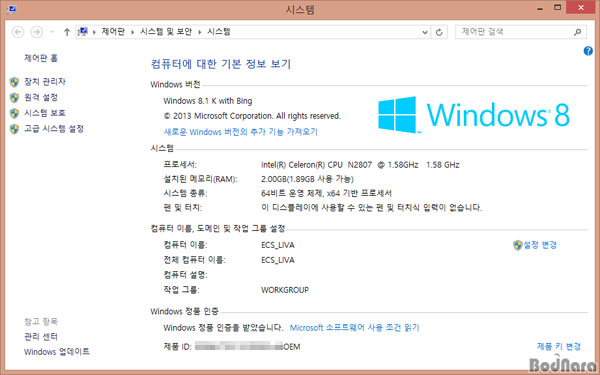
Task: Click the Forward navigation arrow
Action: (37, 32)
